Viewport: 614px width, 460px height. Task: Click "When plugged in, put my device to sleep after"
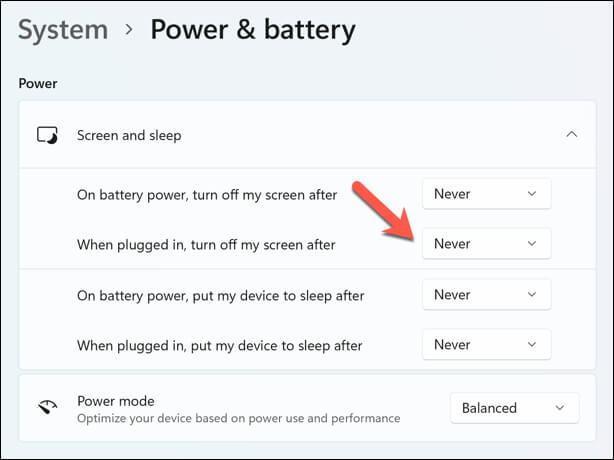219,345
